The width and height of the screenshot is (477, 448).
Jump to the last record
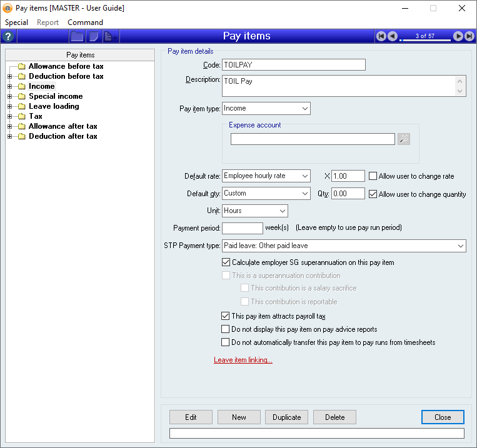(x=469, y=36)
